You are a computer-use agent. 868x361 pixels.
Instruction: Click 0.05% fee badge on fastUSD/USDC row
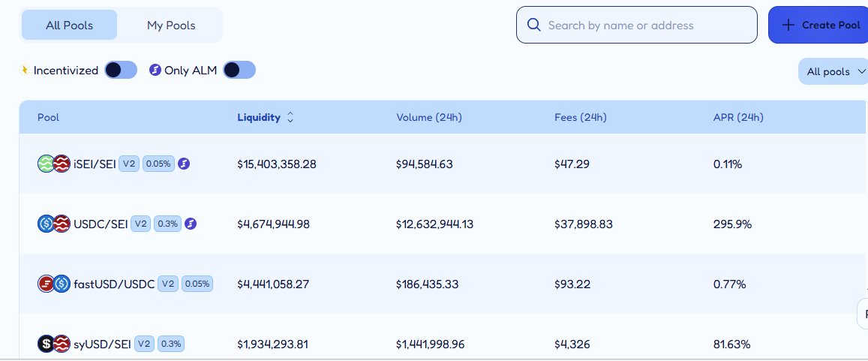[197, 284]
